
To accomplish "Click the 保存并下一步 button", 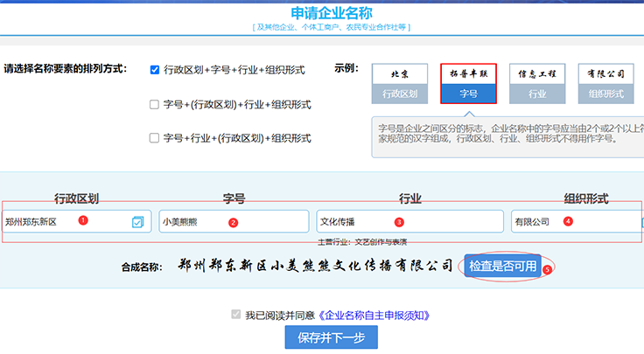I will tap(331, 337).
